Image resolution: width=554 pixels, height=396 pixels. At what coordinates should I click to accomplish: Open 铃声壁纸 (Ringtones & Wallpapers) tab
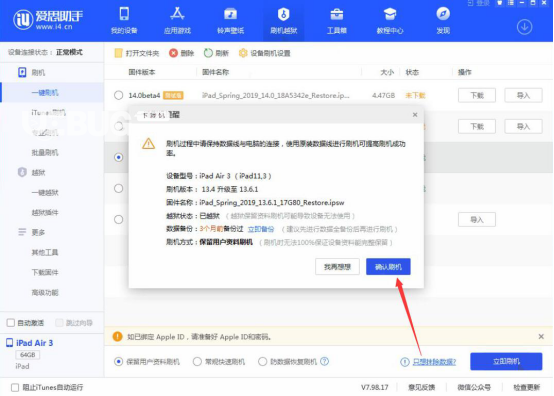230,20
